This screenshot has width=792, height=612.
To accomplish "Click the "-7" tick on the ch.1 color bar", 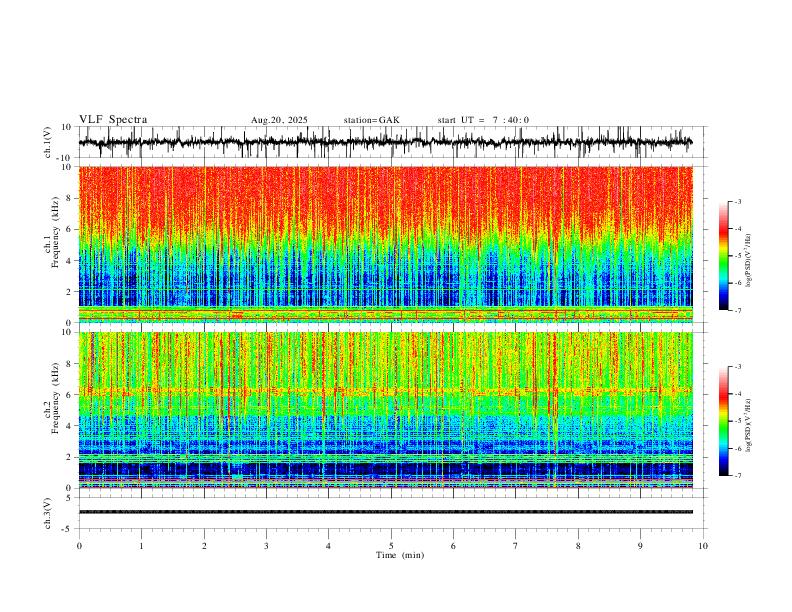I will coord(738,311).
